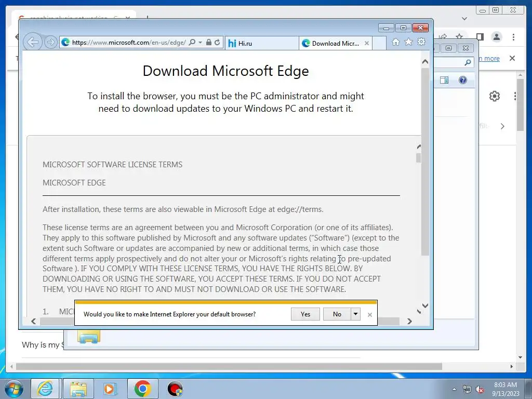532x399 pixels.
Task: Open Windows Explorer from taskbar
Action: point(78,389)
